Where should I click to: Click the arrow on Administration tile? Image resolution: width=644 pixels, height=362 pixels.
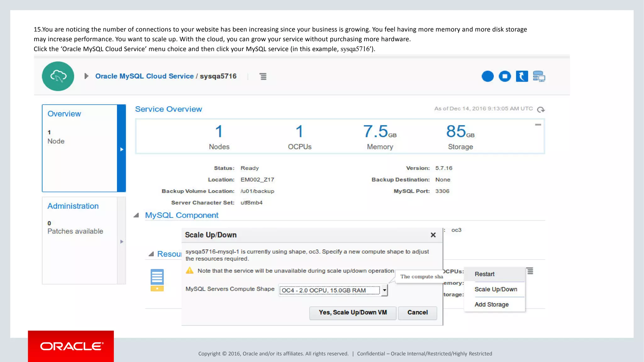point(122,242)
